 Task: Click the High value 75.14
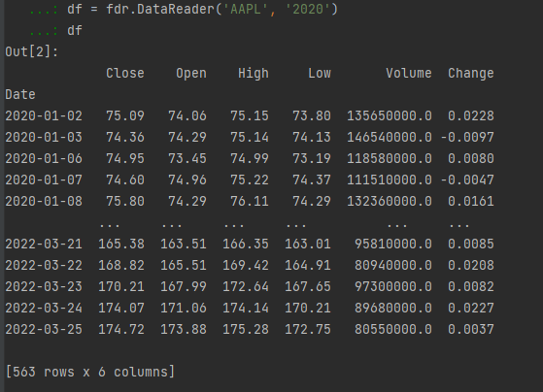[250, 138]
